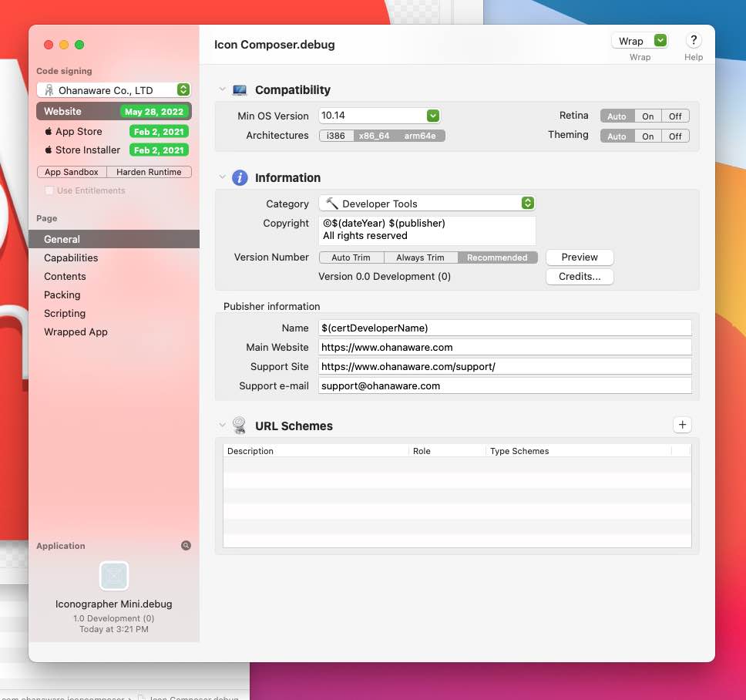The height and width of the screenshot is (700, 746).
Task: Add a new URL scheme with plus
Action: coord(682,425)
